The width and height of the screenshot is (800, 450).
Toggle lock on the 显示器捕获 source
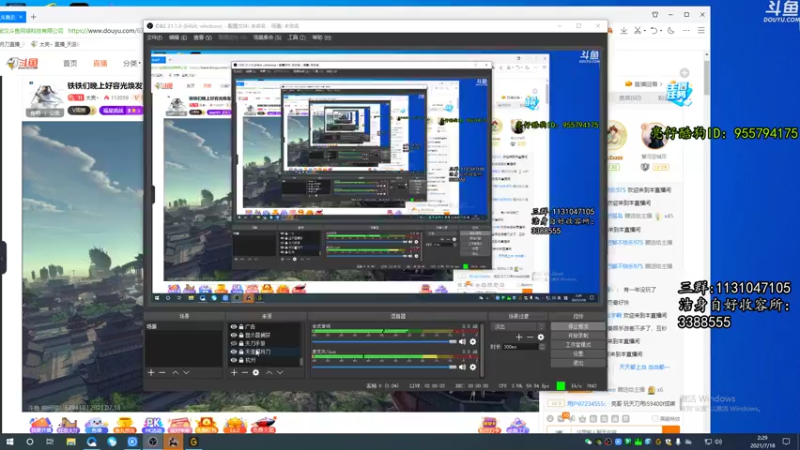click(241, 335)
